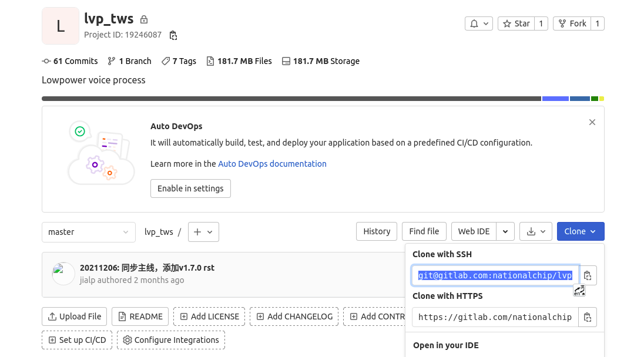The height and width of the screenshot is (357, 644).
Task: Dismiss the Auto DevOps banner
Action: [592, 122]
